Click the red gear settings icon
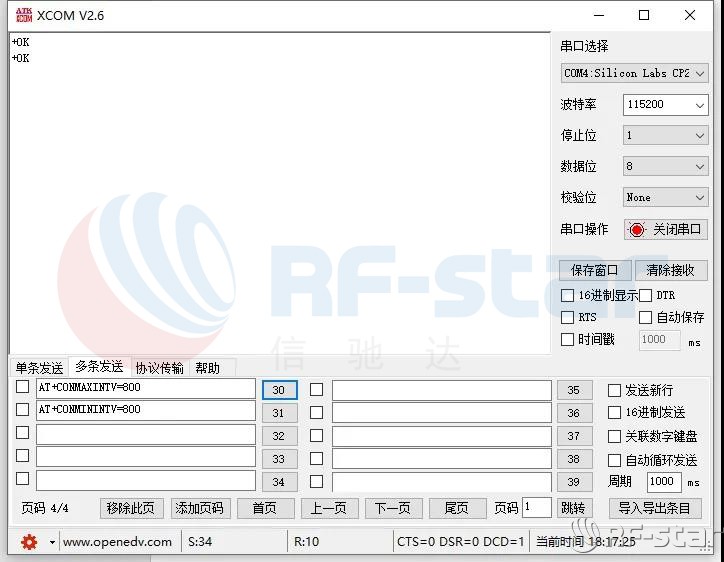Viewport: 724px width, 562px height. point(29,542)
